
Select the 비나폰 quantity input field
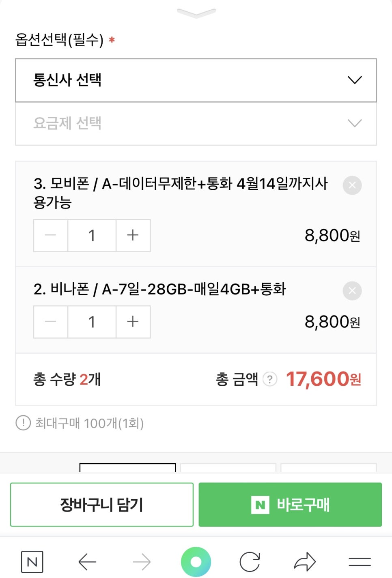click(x=92, y=322)
